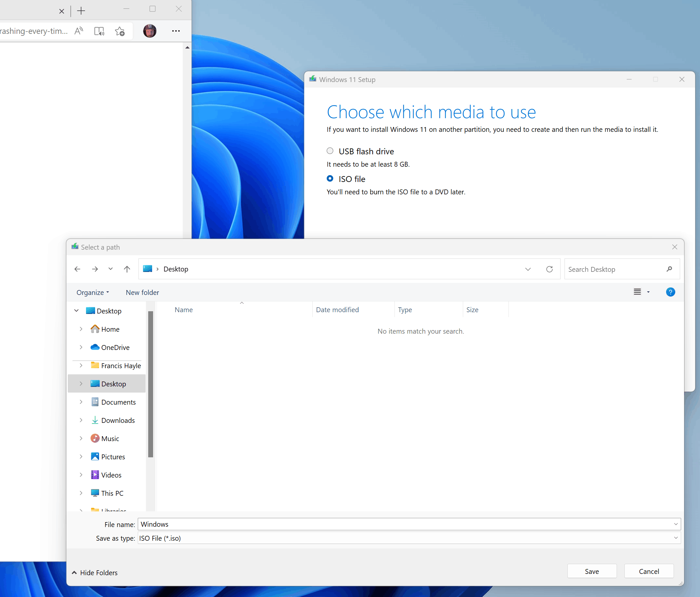The height and width of the screenshot is (597, 700).
Task: Open Videos in the navigation pane
Action: click(x=106, y=475)
